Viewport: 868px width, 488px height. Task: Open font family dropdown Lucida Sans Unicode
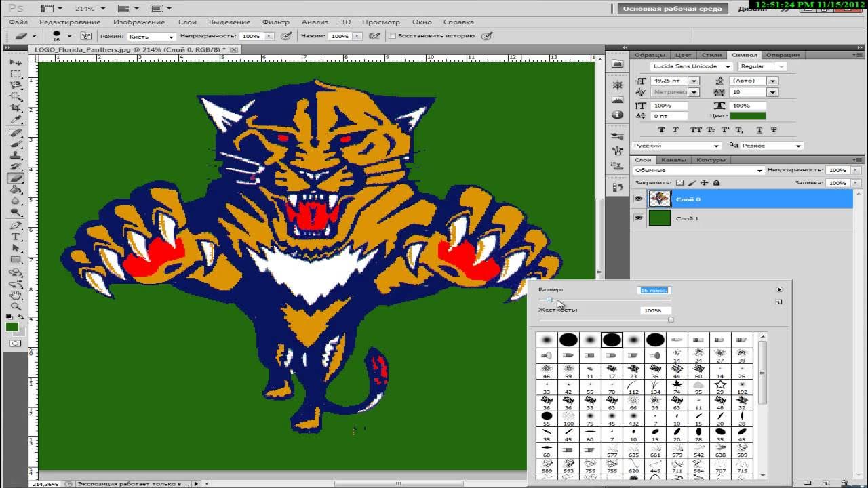point(728,66)
